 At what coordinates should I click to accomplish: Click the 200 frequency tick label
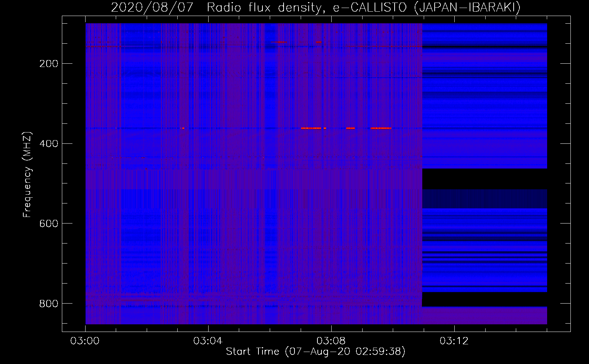point(48,64)
